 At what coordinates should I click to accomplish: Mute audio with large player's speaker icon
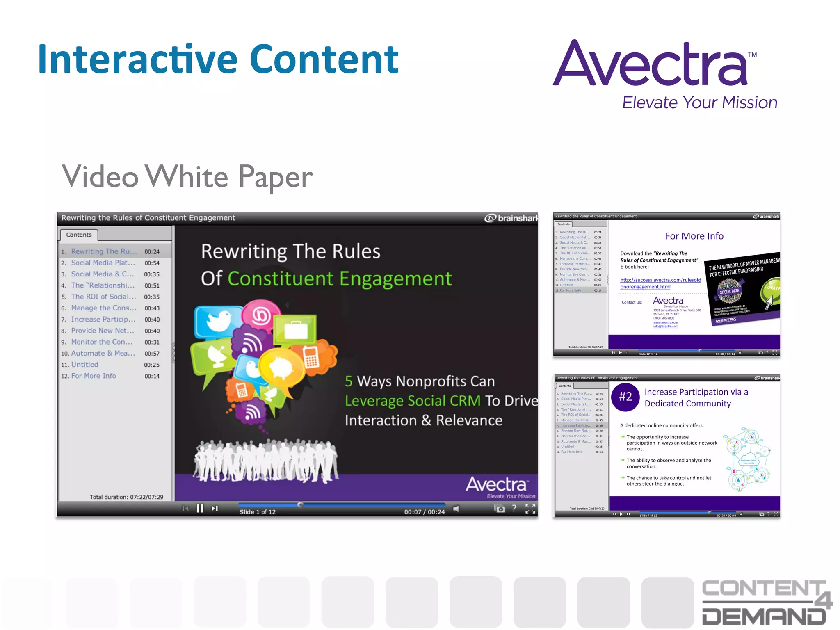click(x=456, y=509)
